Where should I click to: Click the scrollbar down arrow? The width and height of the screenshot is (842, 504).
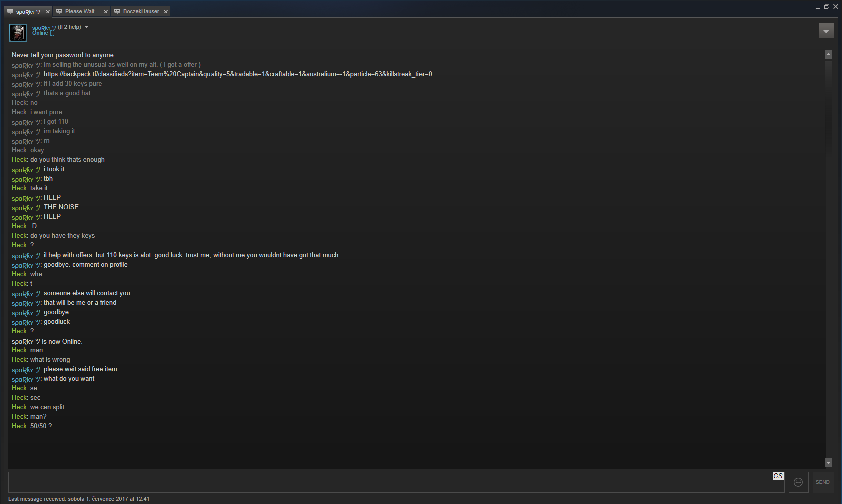(x=828, y=462)
